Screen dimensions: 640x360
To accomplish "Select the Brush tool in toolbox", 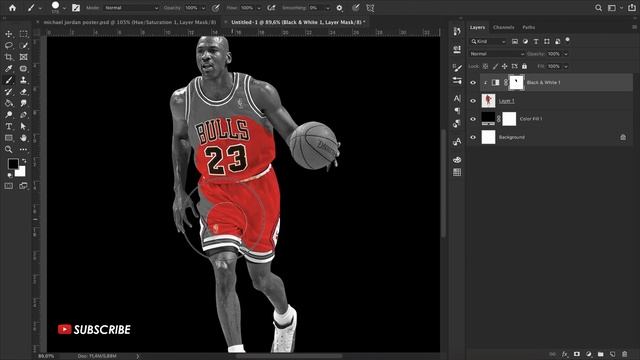I will click(9, 80).
